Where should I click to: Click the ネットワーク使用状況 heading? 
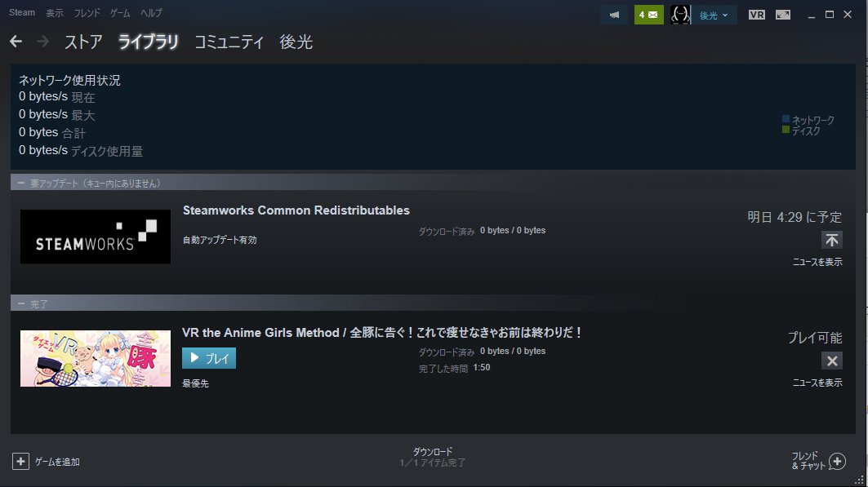point(69,80)
